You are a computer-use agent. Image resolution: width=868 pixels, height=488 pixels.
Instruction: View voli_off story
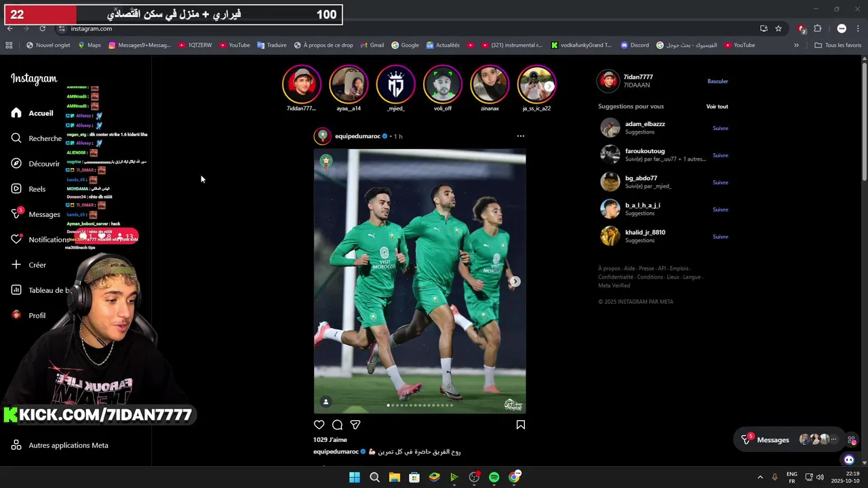click(442, 84)
